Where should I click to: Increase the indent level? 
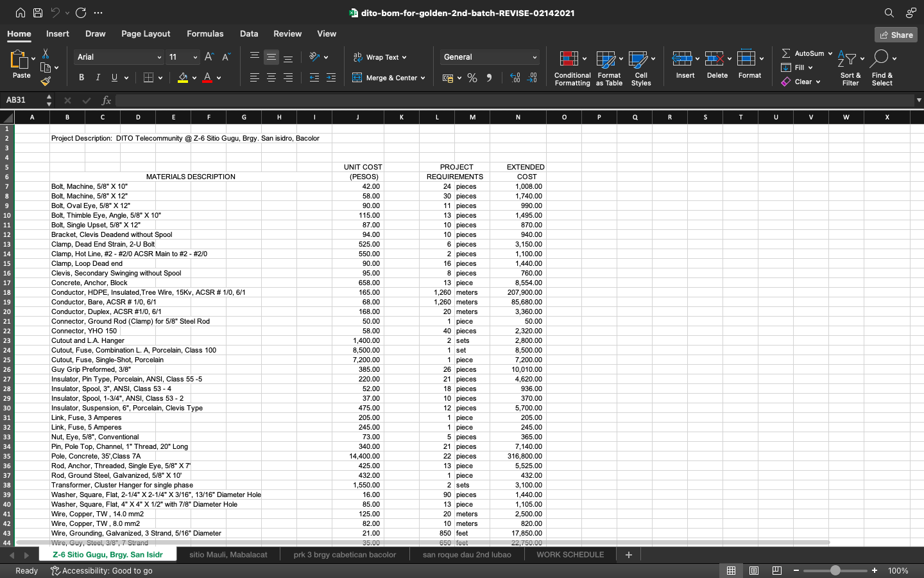tap(331, 78)
